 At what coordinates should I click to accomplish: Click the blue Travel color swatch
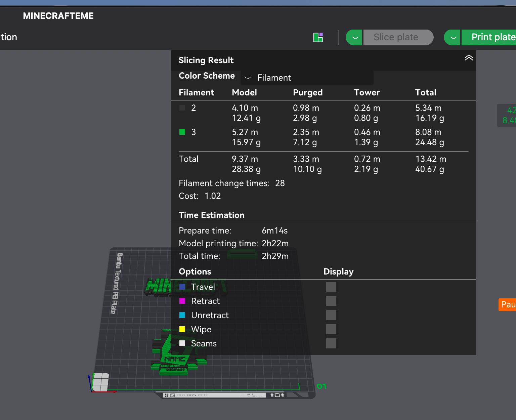[182, 287]
